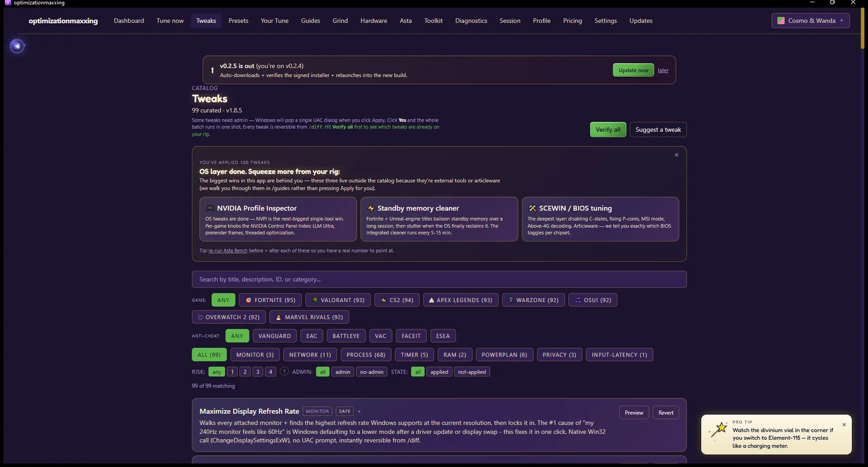Screen dimensions: 868x467
Task: Click the Cosmo & Wanda profile avatar icon
Action: coord(781,21)
